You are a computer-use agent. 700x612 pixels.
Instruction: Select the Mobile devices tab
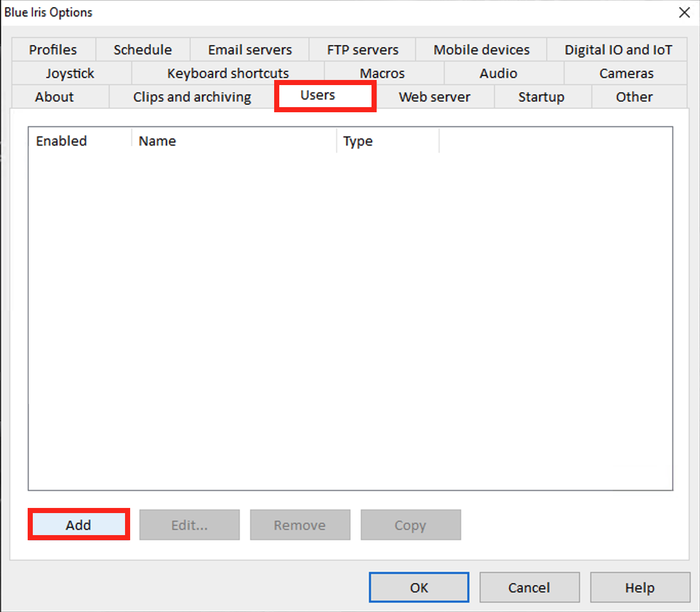click(481, 50)
